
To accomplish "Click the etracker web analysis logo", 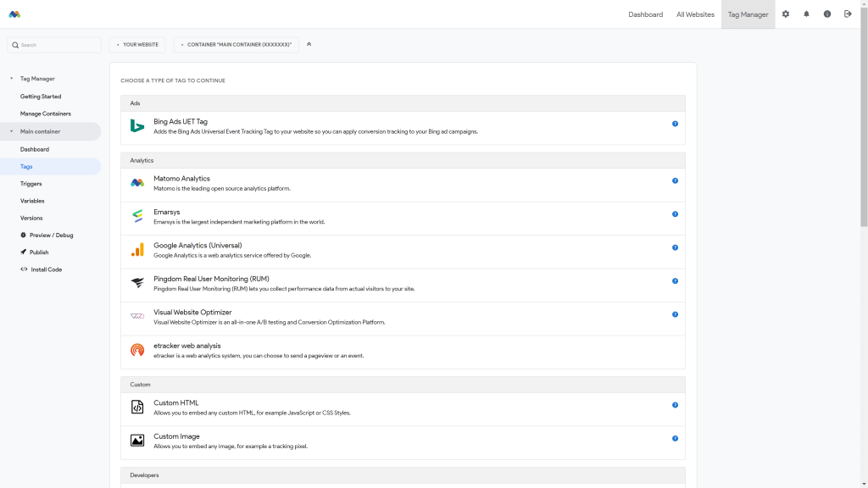I will point(137,350).
